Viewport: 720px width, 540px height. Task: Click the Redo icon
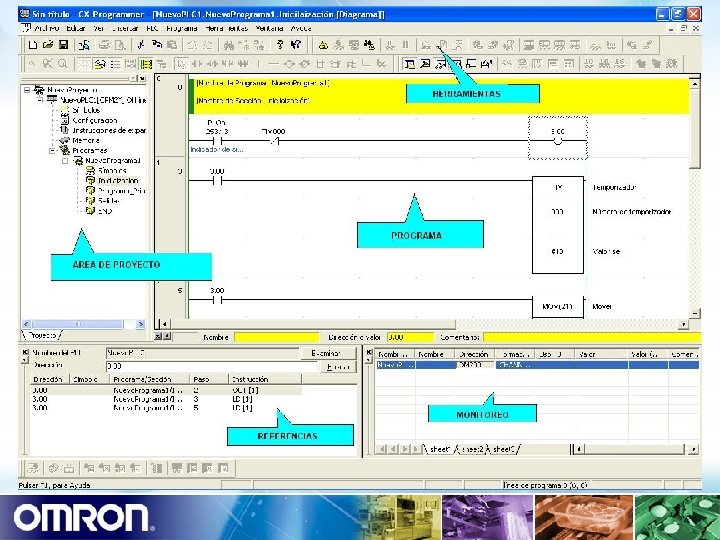click(208, 45)
